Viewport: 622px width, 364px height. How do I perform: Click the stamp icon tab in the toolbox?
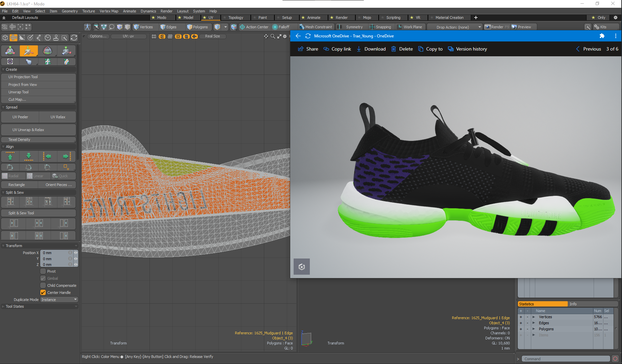[x=56, y=38]
